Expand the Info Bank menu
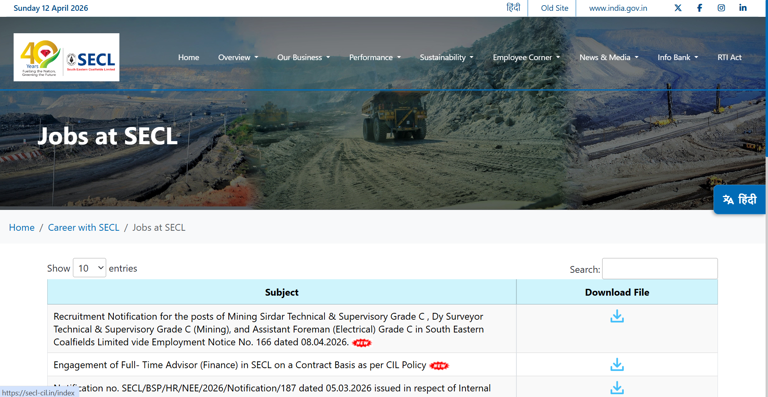768x397 pixels. point(678,57)
